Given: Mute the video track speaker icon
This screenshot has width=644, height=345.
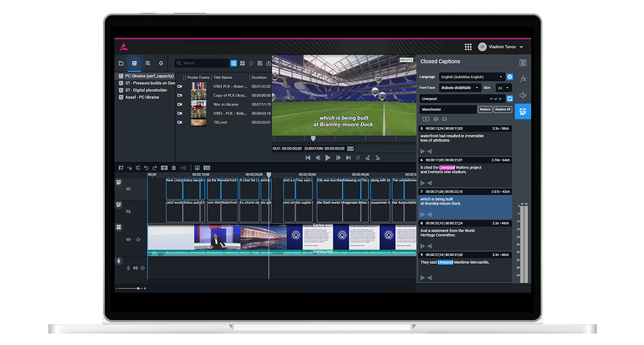Looking at the screenshot, I should point(138,240).
